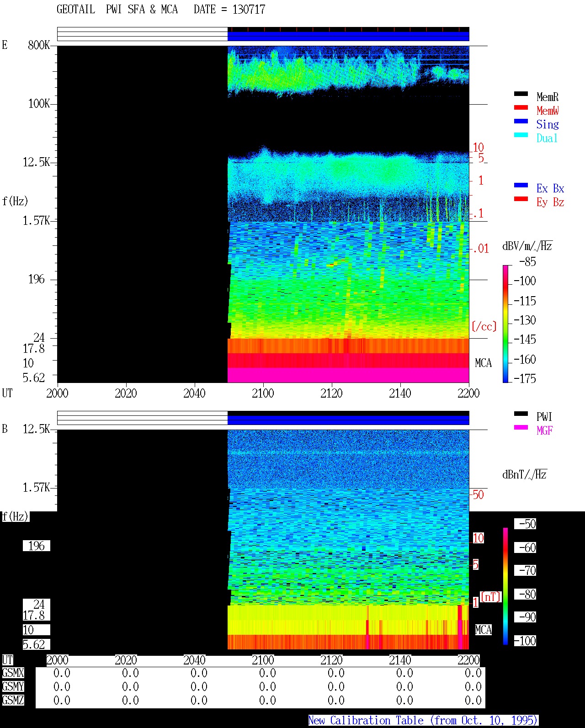This screenshot has height=728, width=585.
Task: Select the Dual legend label
Action: point(547,138)
